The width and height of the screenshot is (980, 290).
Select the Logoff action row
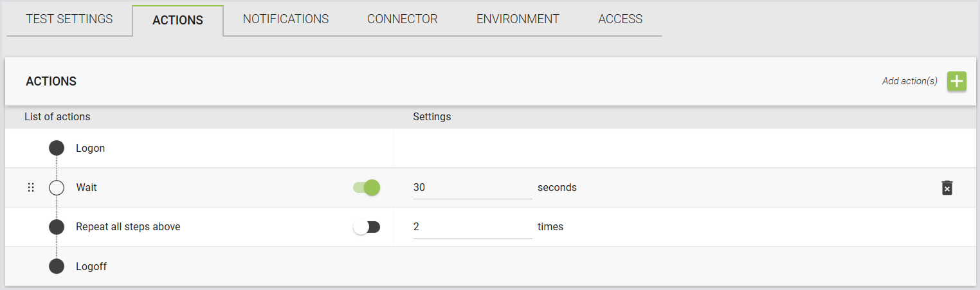point(490,266)
